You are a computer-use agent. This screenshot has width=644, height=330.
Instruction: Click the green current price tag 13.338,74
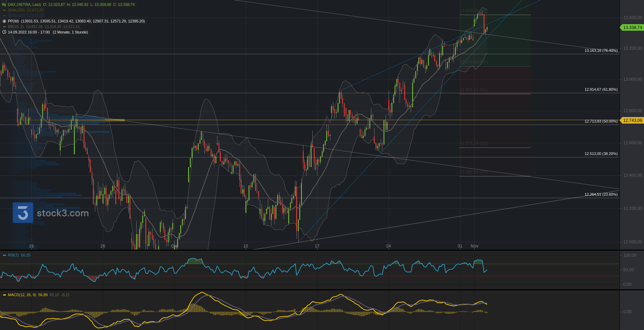tap(632, 28)
